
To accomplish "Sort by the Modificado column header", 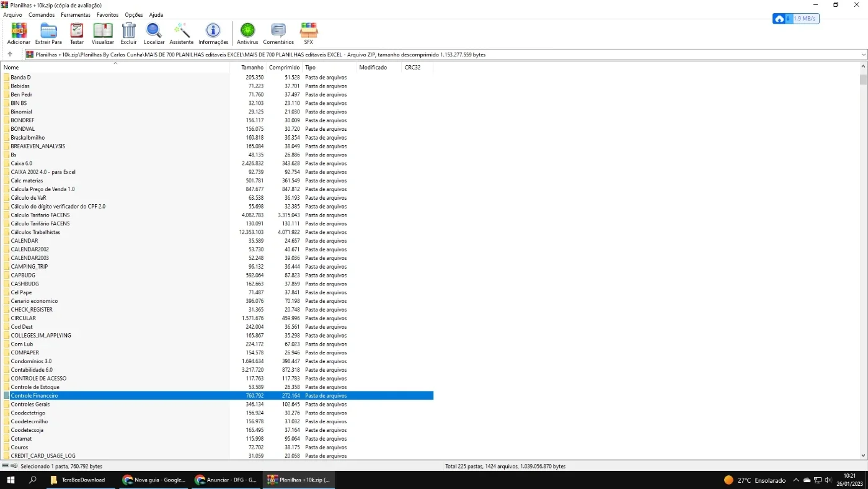I will 379,67.
